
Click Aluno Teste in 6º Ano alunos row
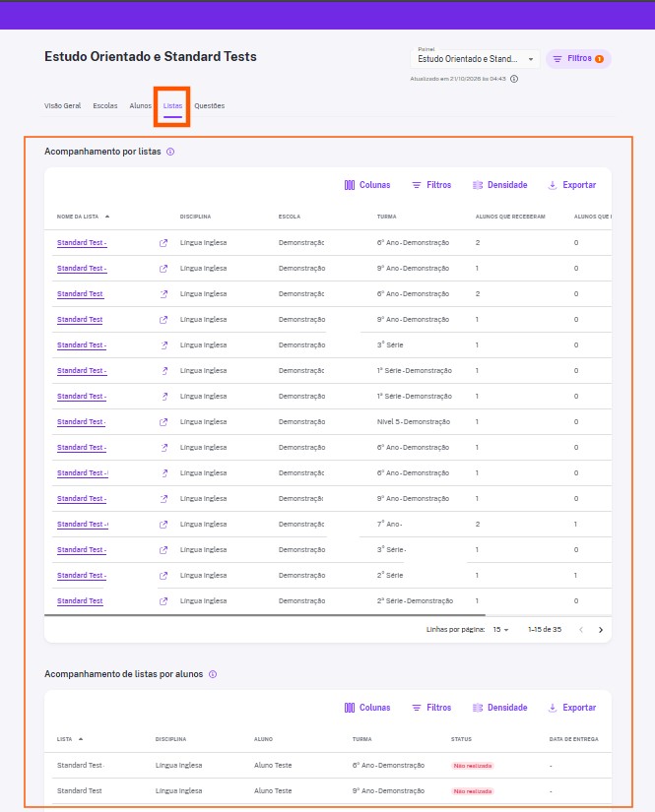[273, 766]
